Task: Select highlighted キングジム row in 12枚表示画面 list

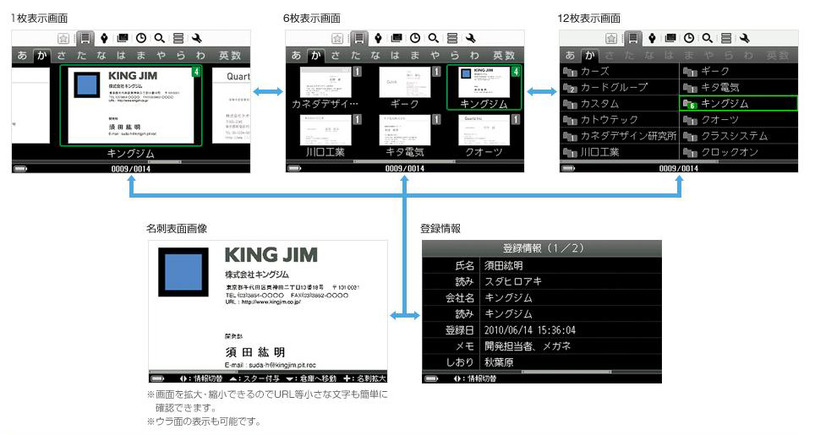Action: click(739, 104)
